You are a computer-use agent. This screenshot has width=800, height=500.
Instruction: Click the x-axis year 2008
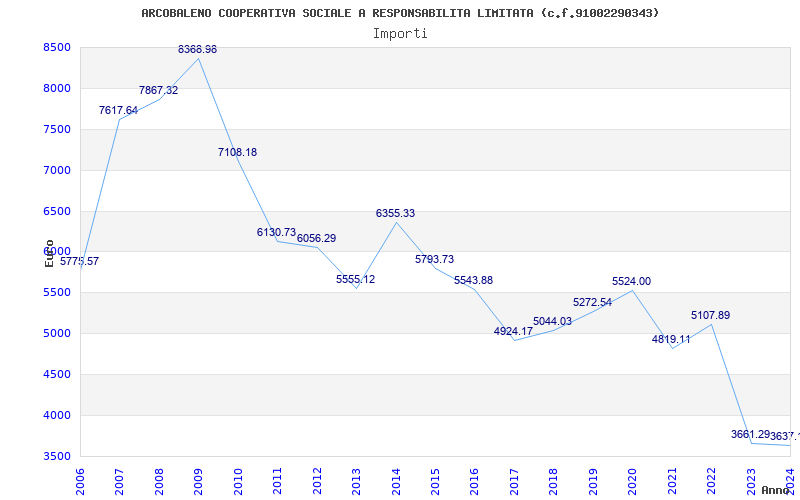[159, 481]
